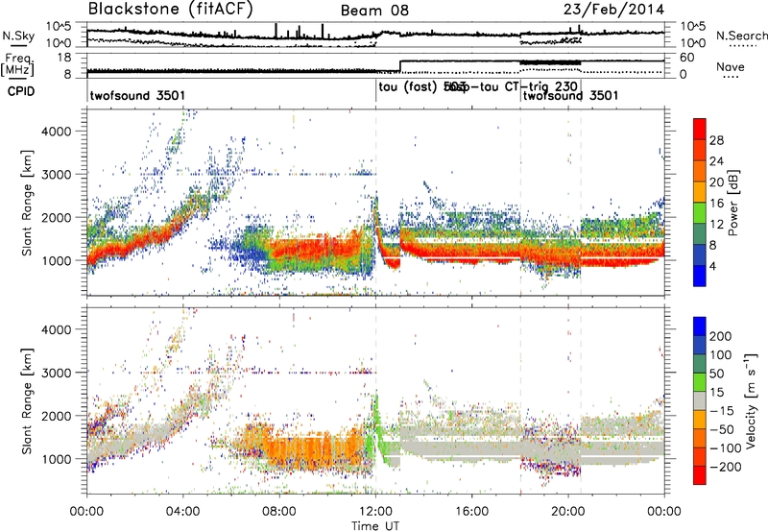
Task: Click the '200' tick on Velocity colorbar
Action: [x=721, y=336]
